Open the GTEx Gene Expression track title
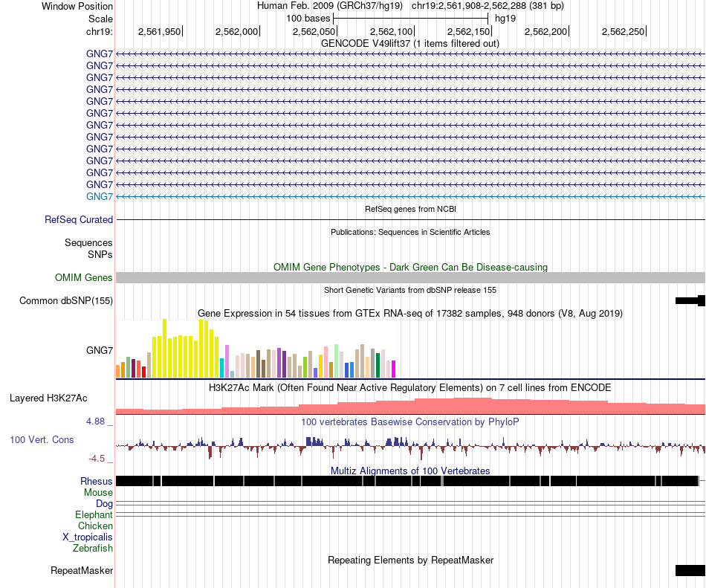The image size is (706, 588). [409, 314]
